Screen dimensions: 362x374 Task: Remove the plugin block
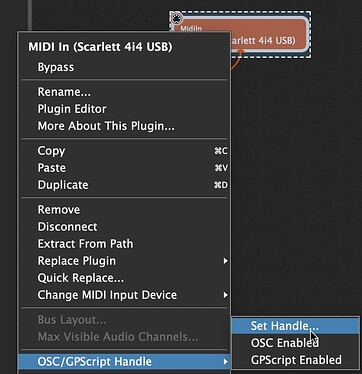point(125,210)
